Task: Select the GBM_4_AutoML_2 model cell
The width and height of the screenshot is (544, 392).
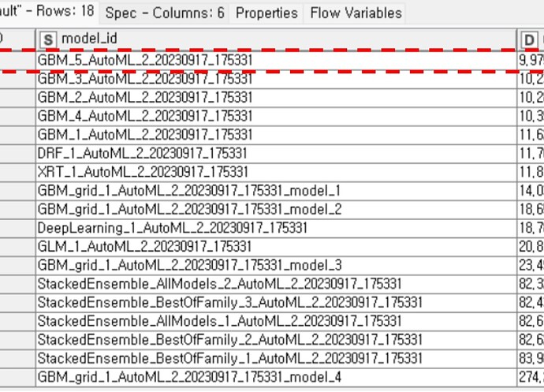Action: tap(145, 116)
